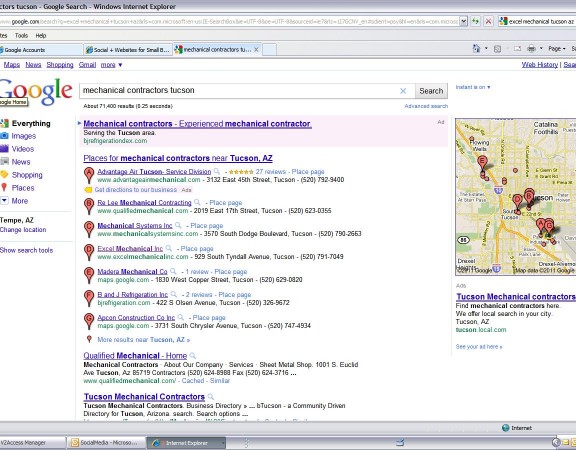Open the Qualified Mechanical - Home result
This screenshot has width=576, height=450.
click(135, 356)
